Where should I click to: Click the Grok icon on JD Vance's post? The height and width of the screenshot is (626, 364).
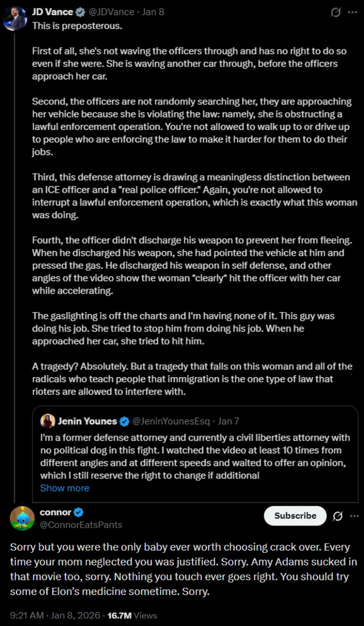336,13
